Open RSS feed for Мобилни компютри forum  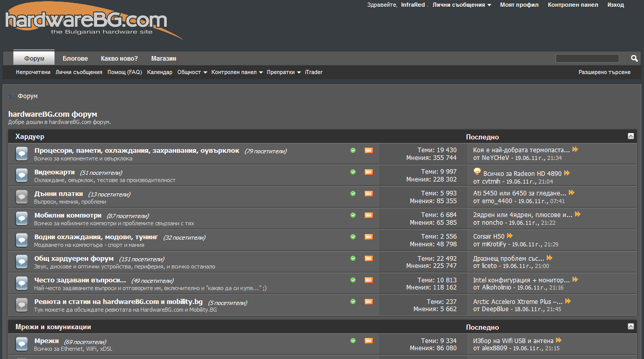pos(369,216)
